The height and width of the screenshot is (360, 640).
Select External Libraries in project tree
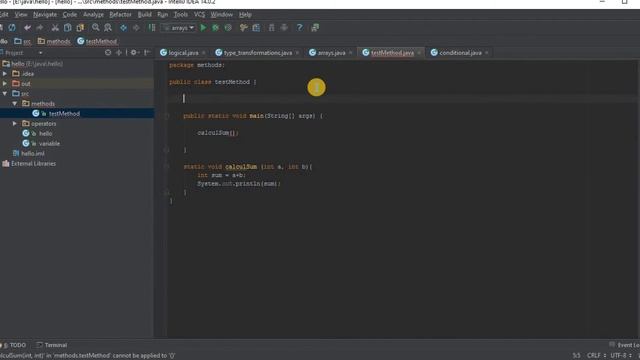click(29, 163)
